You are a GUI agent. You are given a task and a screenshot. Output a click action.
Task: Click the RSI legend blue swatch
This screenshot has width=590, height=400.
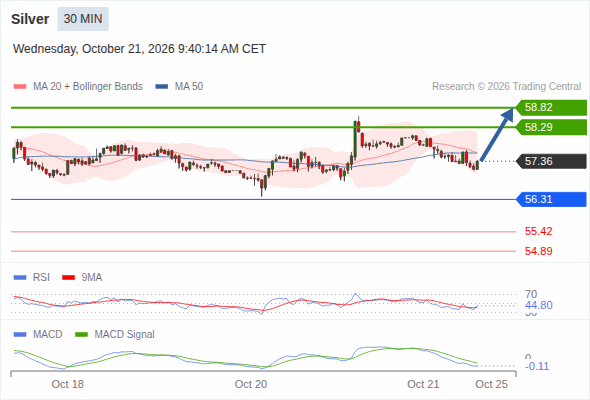20,278
